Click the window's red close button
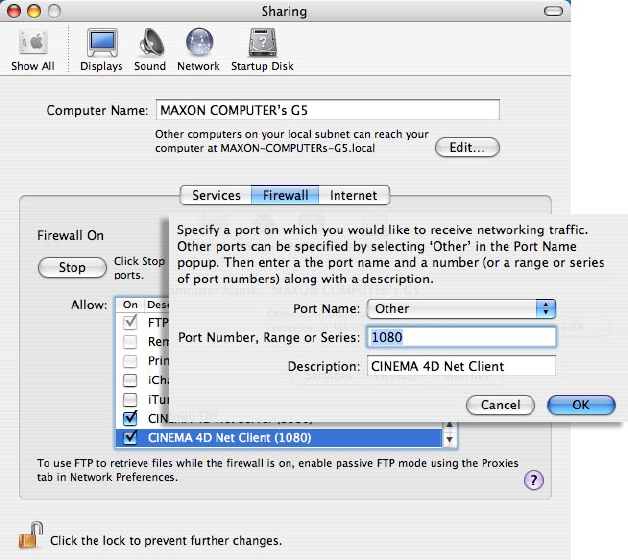The width and height of the screenshot is (628, 560). [14, 11]
